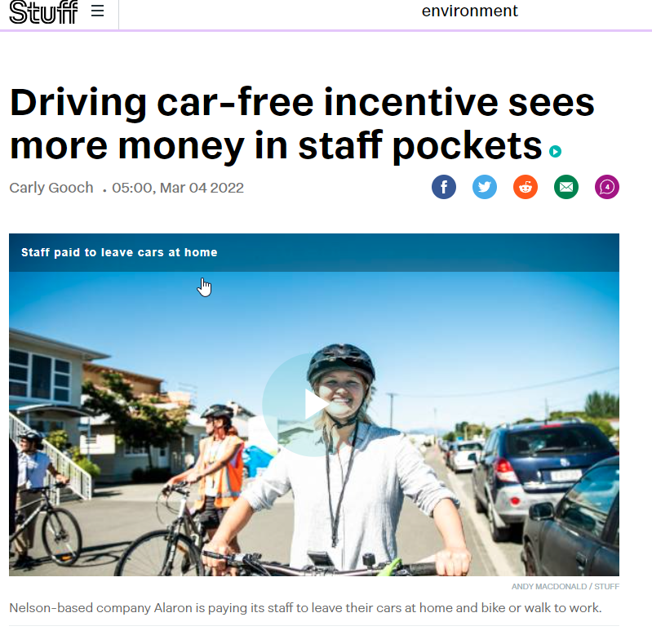Screen dimensions: 652x644
Task: Open the Stuff hamburger menu
Action: (x=97, y=11)
